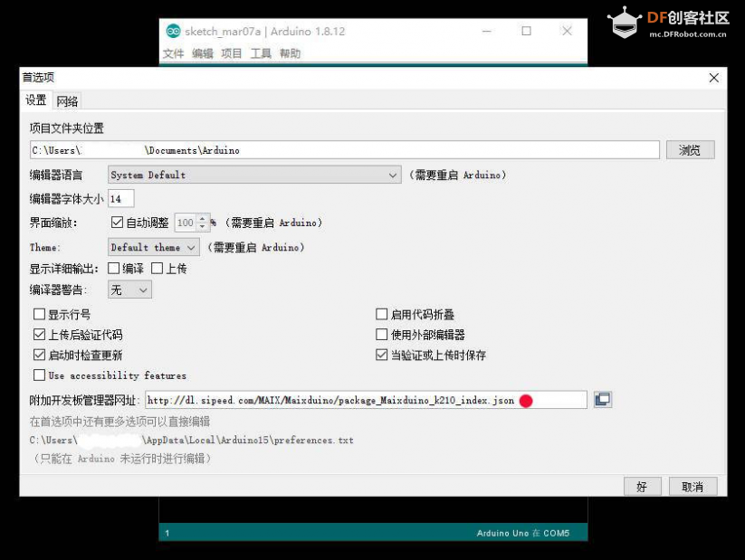Cancel preferences with 取消 button
Image resolution: width=745 pixels, height=560 pixels.
(x=692, y=487)
